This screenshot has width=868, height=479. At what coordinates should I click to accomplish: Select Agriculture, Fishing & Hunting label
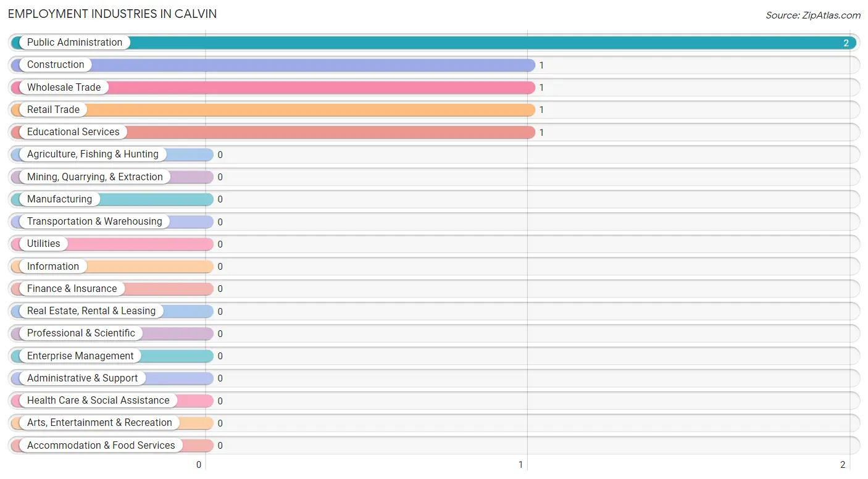pos(93,154)
